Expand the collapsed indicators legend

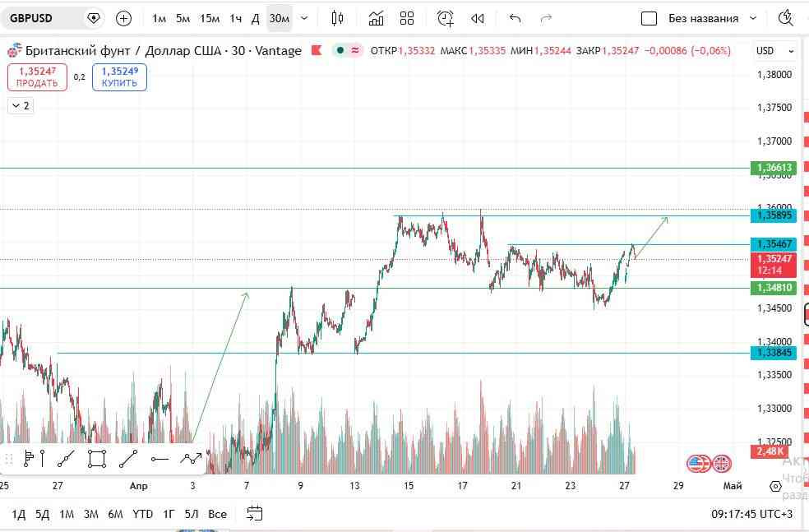click(x=21, y=106)
